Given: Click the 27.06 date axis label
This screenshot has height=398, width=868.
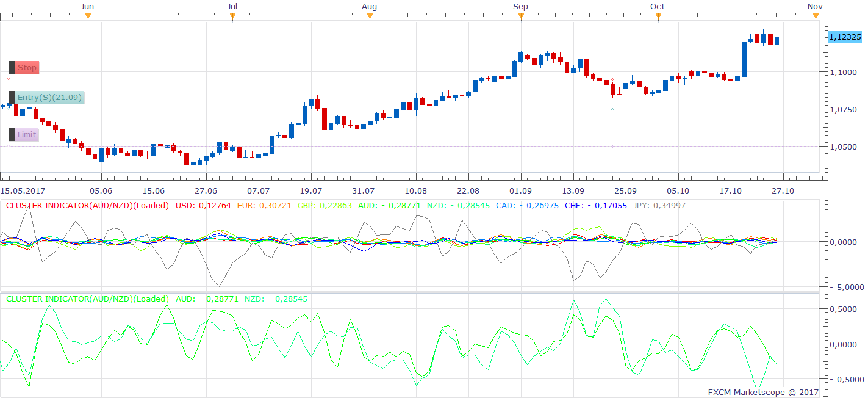Looking at the screenshot, I should [x=206, y=191].
